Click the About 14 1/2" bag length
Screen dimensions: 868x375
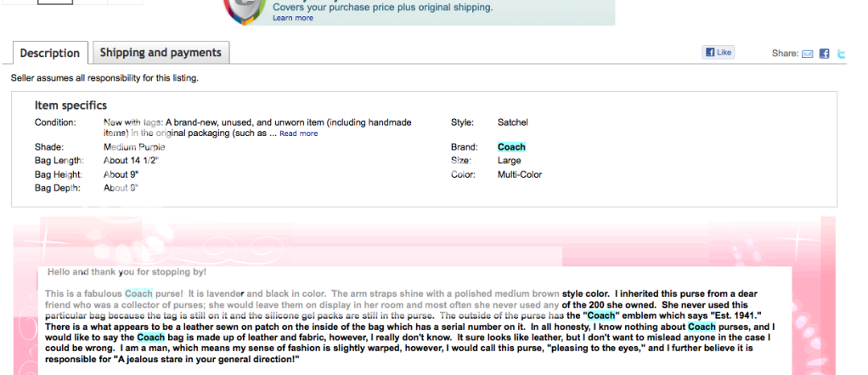131,161
